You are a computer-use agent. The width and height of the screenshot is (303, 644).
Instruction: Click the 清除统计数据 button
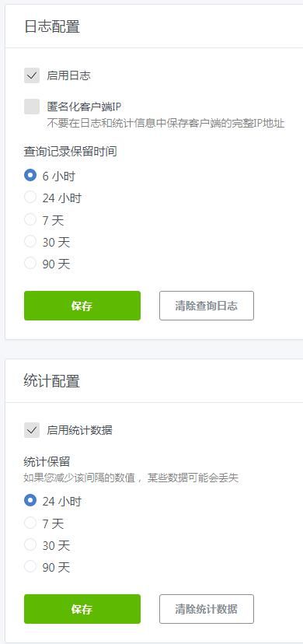(206, 609)
